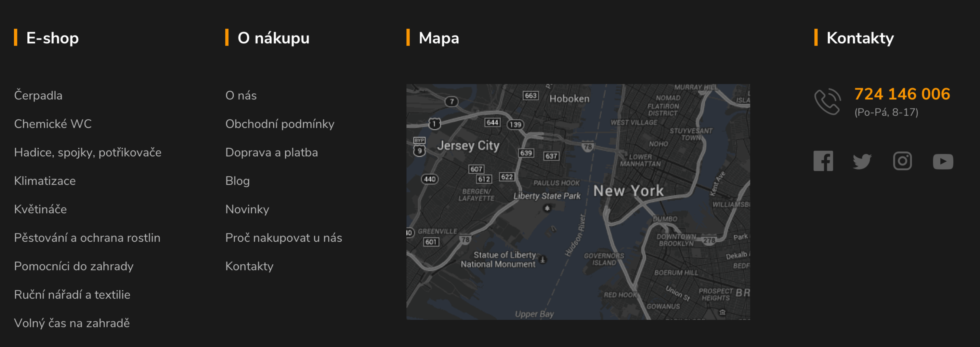Viewport: 980px width, 347px height.
Task: Visit Pěstování a ochrana rostlin
Action: click(87, 238)
